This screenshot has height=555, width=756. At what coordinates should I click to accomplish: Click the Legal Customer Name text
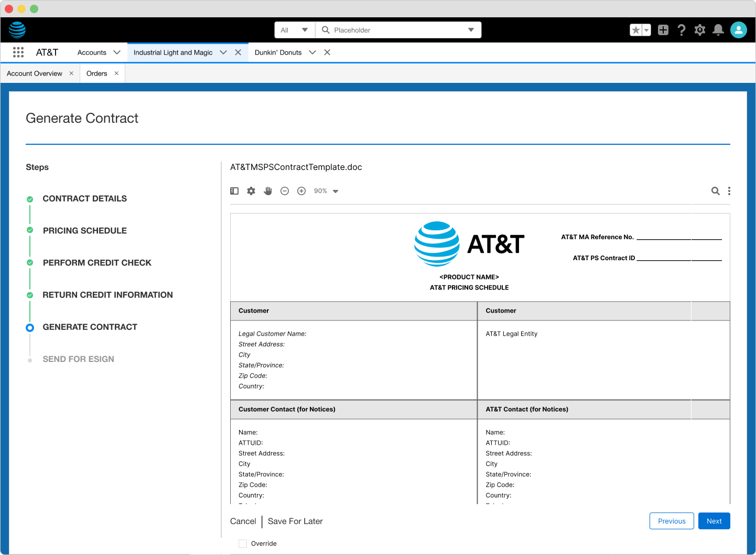(273, 334)
